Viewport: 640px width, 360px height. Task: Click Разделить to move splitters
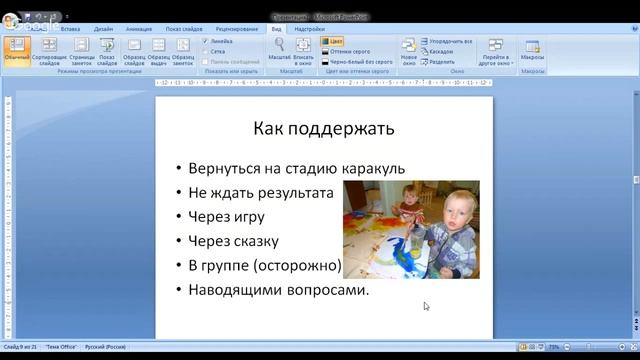pyautogui.click(x=438, y=62)
